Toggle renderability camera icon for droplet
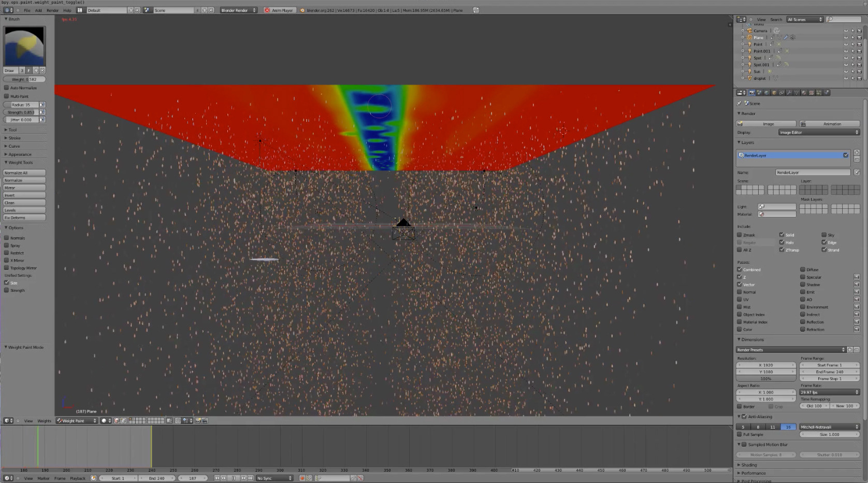 [x=860, y=78]
